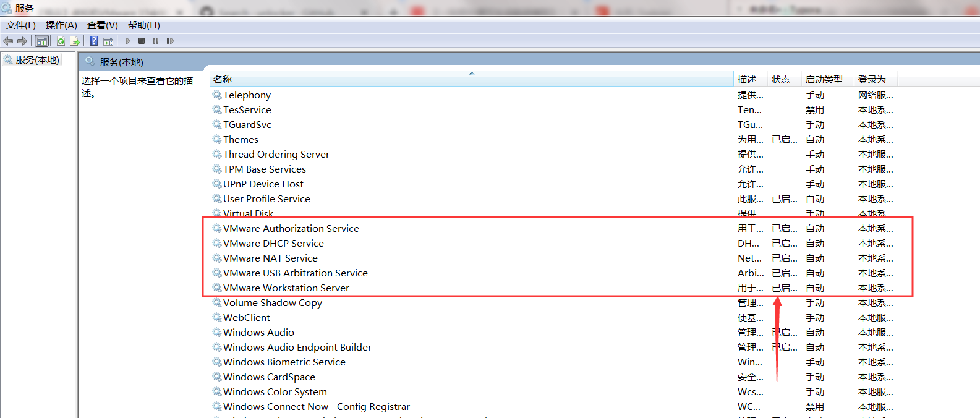The image size is (980, 418).
Task: Click the Export List toolbar icon
Action: tap(75, 41)
